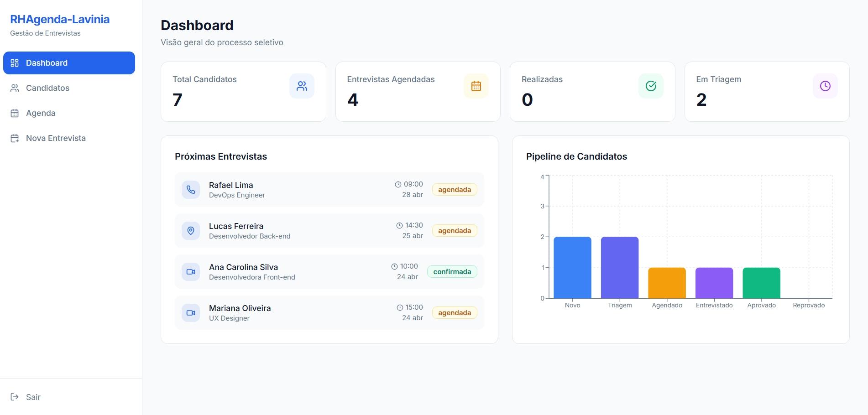Click the agendada badge for Rafael Lima
Screen dimensions: 868x415
pos(455,190)
